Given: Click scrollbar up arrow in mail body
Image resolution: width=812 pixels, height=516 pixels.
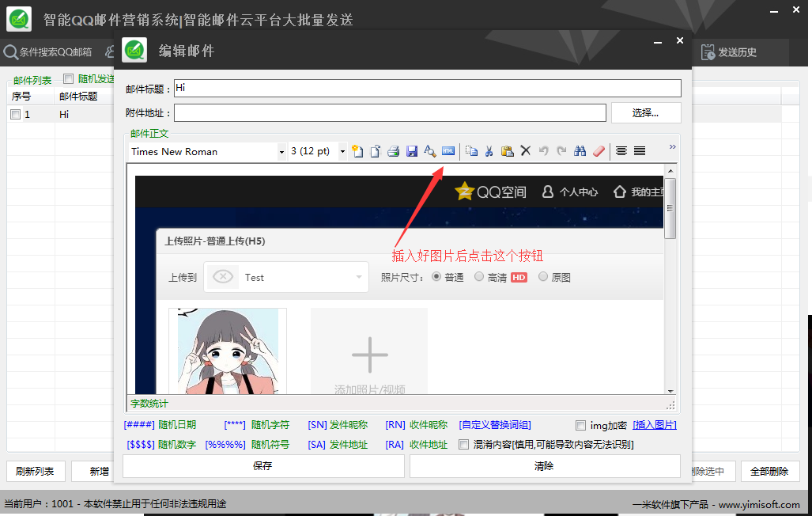Looking at the screenshot, I should [670, 171].
